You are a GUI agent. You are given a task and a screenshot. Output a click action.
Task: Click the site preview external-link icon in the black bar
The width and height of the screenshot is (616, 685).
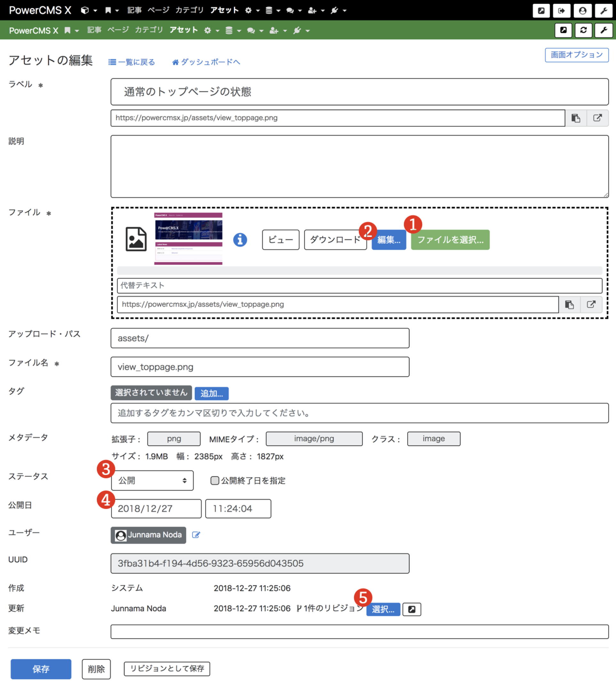click(541, 10)
